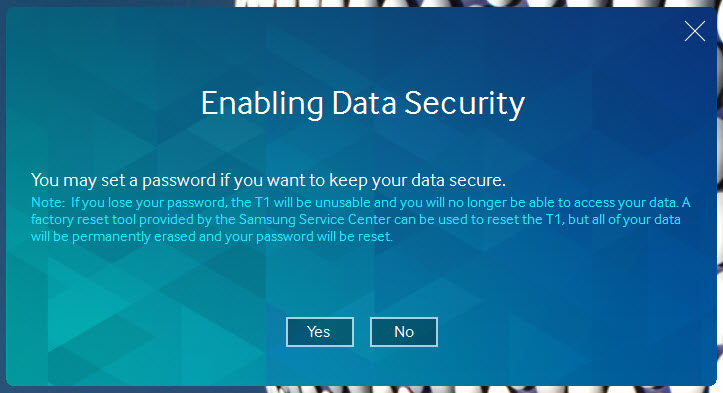The width and height of the screenshot is (723, 393).
Task: Dismiss the dialog using the X icon
Action: pos(694,31)
